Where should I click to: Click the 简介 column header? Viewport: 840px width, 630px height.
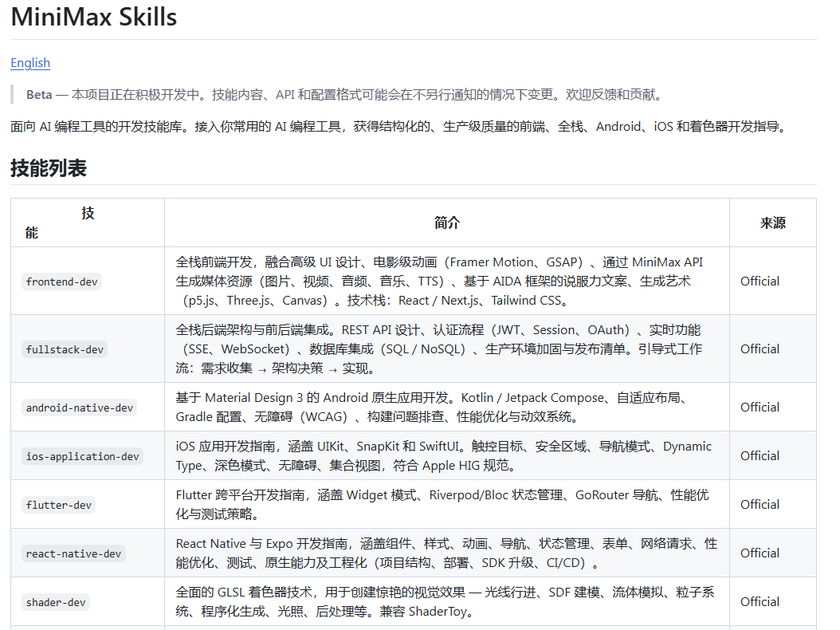pos(447,222)
